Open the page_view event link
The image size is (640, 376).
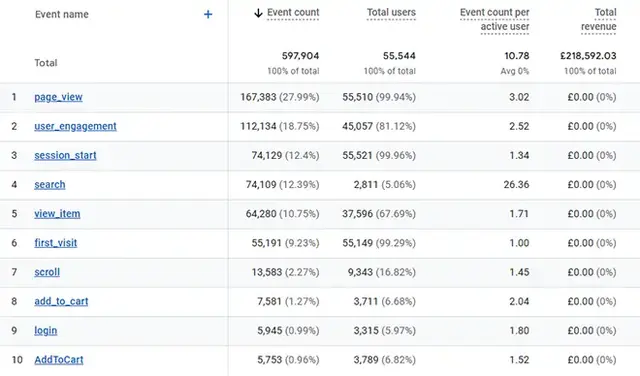[x=58, y=97]
